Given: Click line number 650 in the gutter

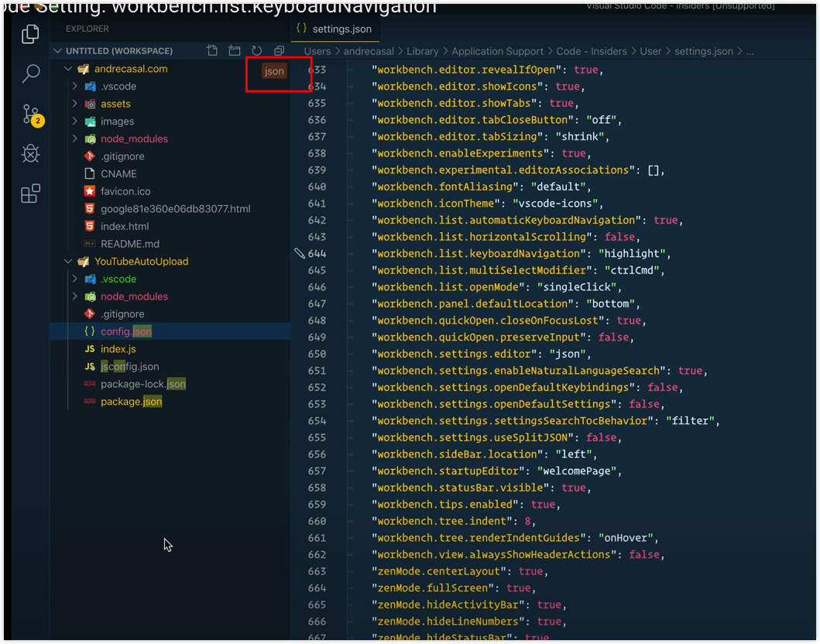Looking at the screenshot, I should (317, 354).
